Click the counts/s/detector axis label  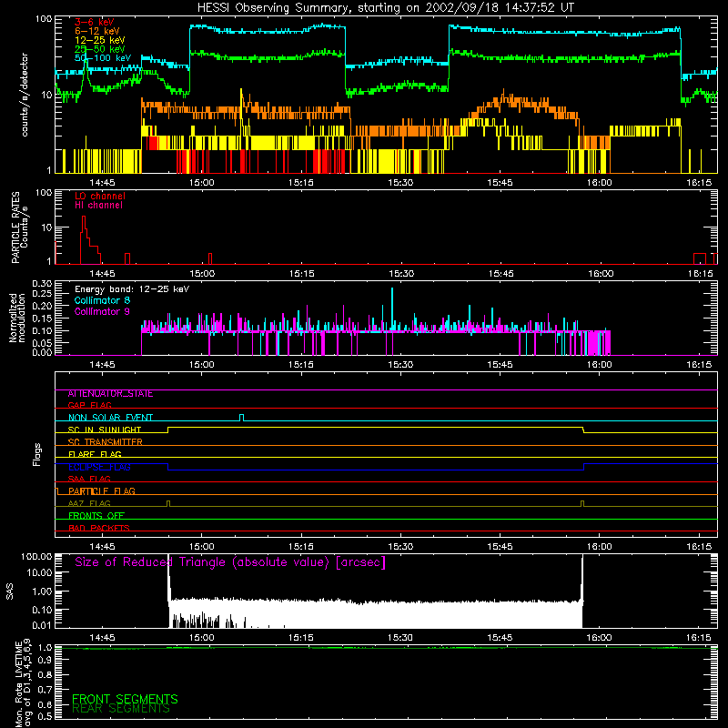pos(25,95)
